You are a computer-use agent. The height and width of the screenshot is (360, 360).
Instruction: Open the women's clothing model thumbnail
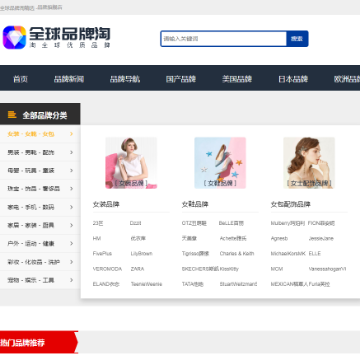click(131, 163)
